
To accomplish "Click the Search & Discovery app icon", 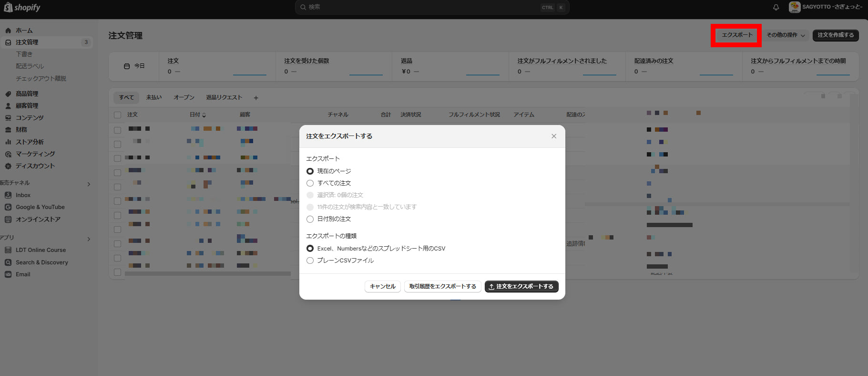I will pyautogui.click(x=8, y=262).
